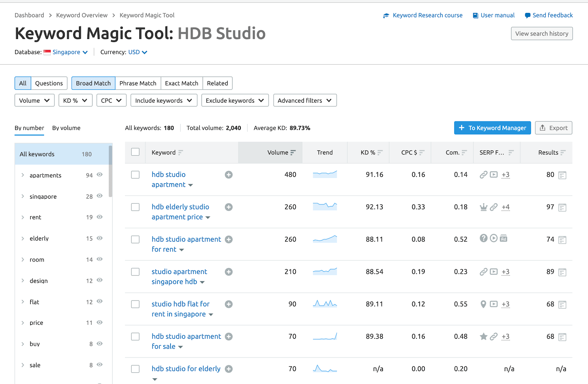Select all keywords with header checkbox
Viewport: 588px width, 384px height.
pos(135,152)
